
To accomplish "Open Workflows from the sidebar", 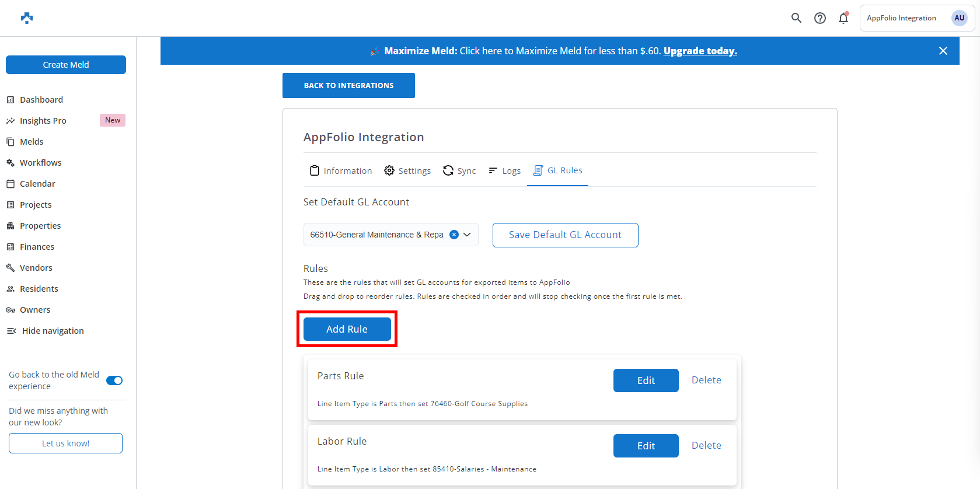I will (40, 163).
